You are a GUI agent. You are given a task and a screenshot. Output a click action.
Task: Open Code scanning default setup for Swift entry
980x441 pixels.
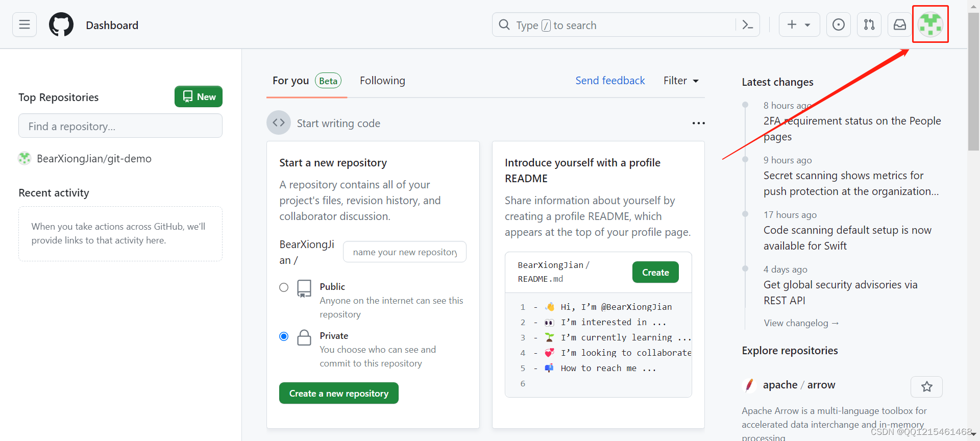[847, 238]
